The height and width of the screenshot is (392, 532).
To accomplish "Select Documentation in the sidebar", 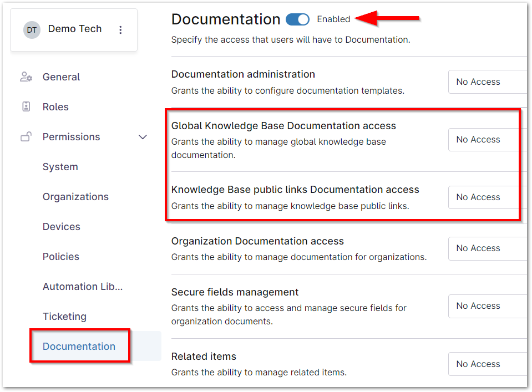I will pyautogui.click(x=79, y=347).
